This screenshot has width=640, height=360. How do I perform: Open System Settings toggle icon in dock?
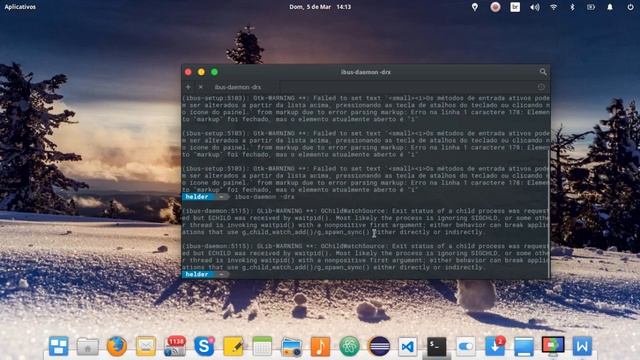(x=465, y=346)
